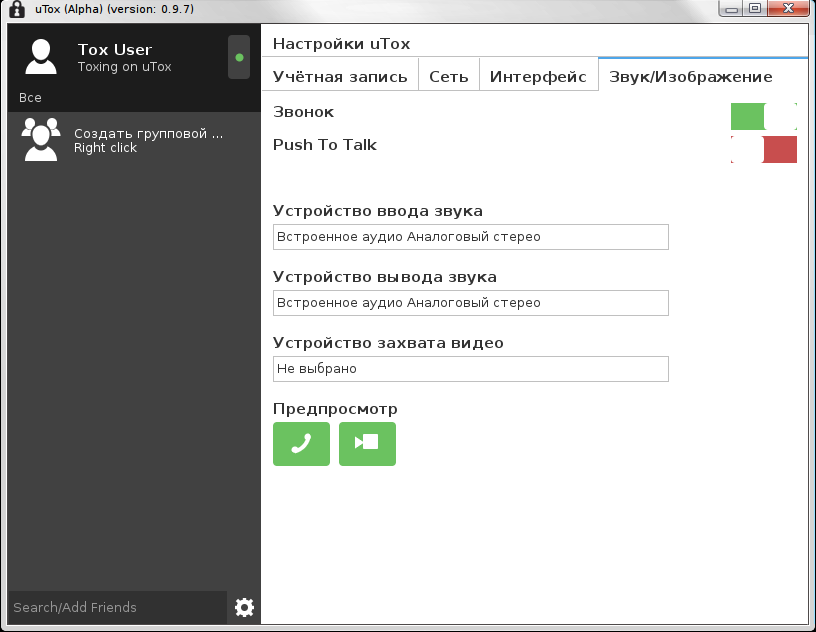The image size is (816, 632).
Task: Click the Устройство вывода звука label
Action: pos(385,277)
